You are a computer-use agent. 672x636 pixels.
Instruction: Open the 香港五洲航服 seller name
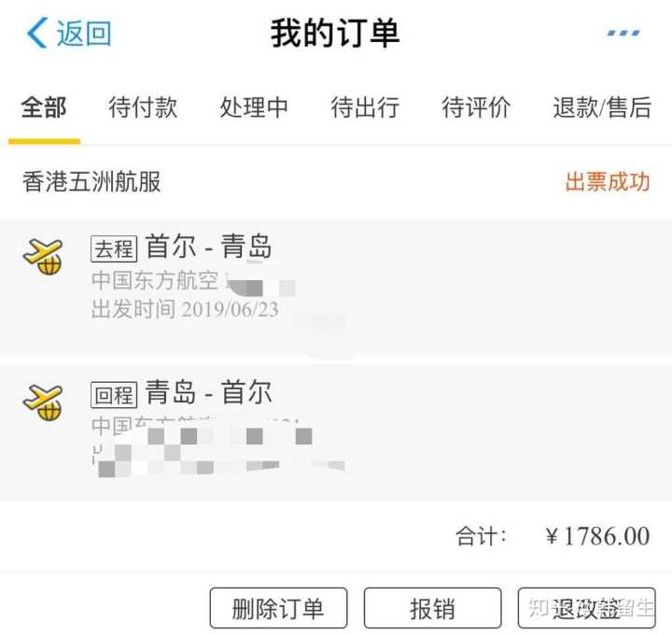pos(91,181)
